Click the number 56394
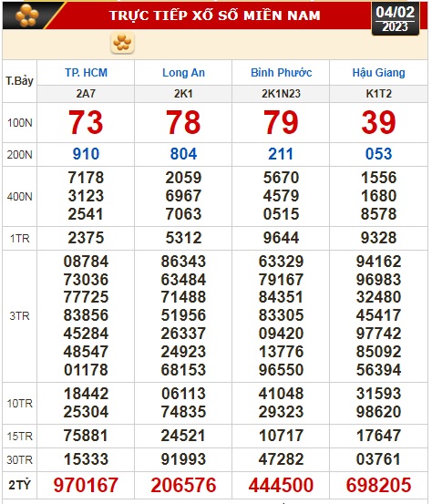Viewport: 432px width, 504px height. pos(378,370)
